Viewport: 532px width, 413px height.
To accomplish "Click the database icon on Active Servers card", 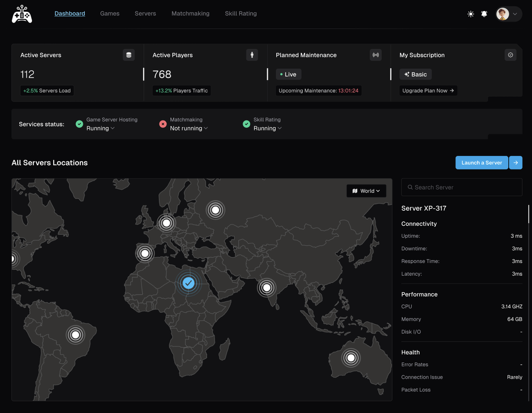I will click(129, 55).
